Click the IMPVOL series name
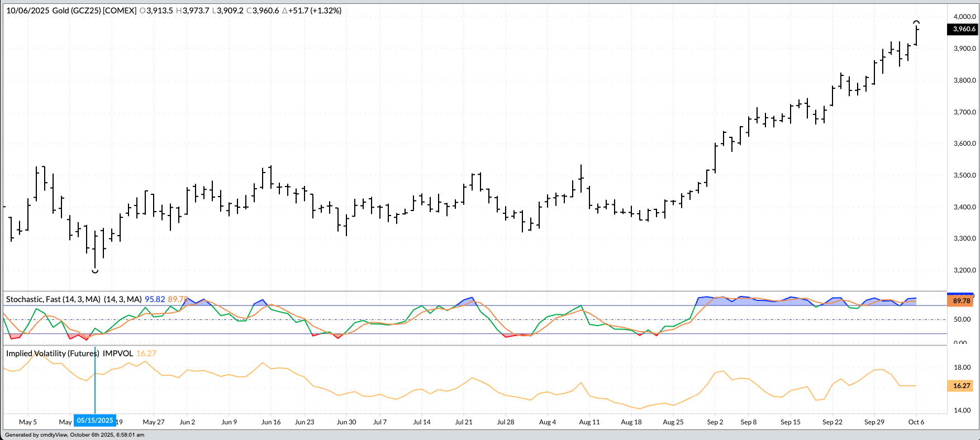This screenshot has height=440, width=980. (118, 353)
